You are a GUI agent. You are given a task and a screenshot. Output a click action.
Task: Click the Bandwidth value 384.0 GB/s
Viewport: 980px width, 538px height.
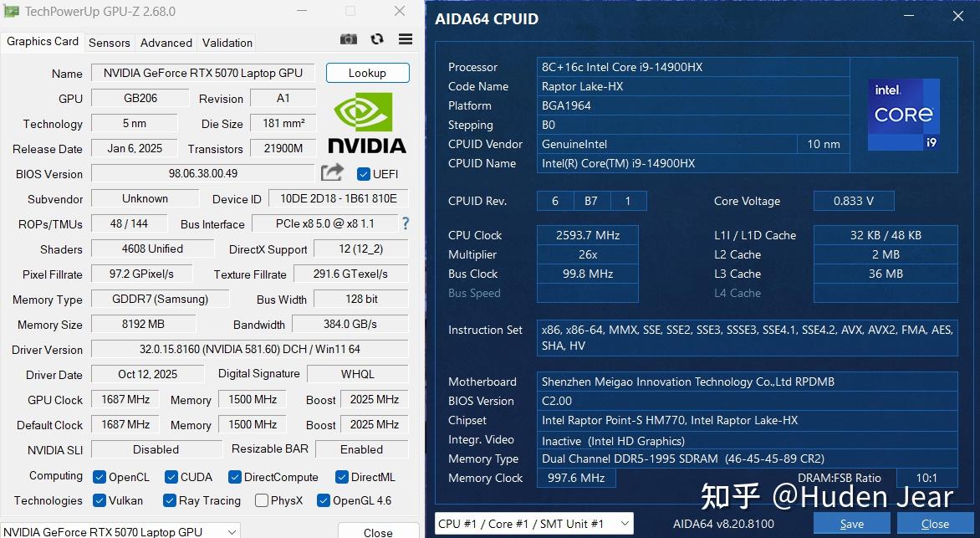click(350, 324)
